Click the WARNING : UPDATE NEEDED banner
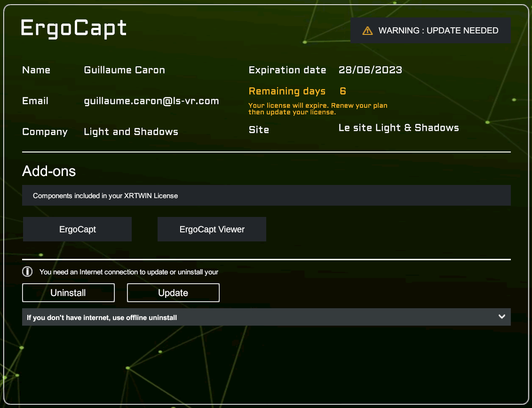 point(430,31)
